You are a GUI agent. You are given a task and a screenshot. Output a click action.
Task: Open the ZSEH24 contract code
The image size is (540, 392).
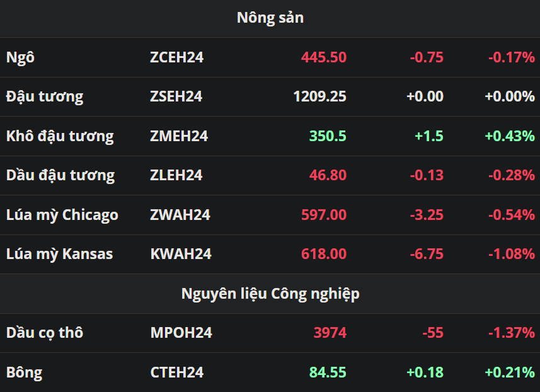point(176,96)
